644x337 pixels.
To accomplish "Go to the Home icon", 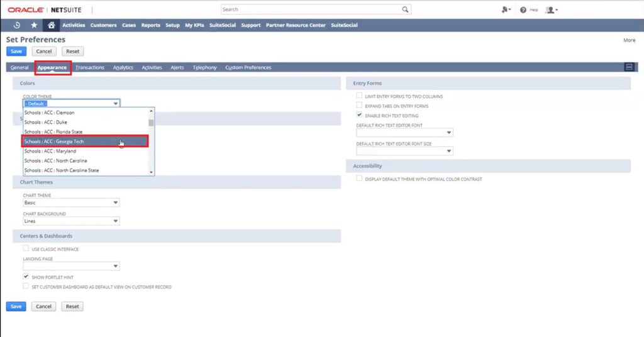I will click(51, 25).
